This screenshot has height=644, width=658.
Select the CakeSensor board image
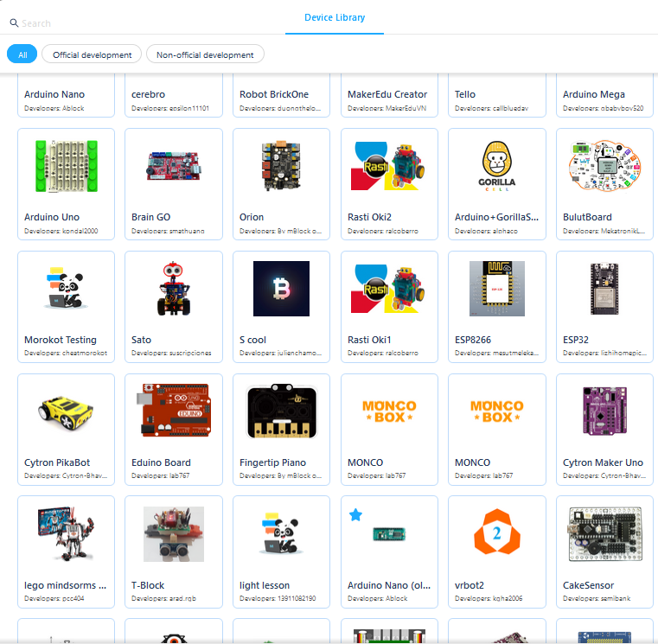(604, 533)
